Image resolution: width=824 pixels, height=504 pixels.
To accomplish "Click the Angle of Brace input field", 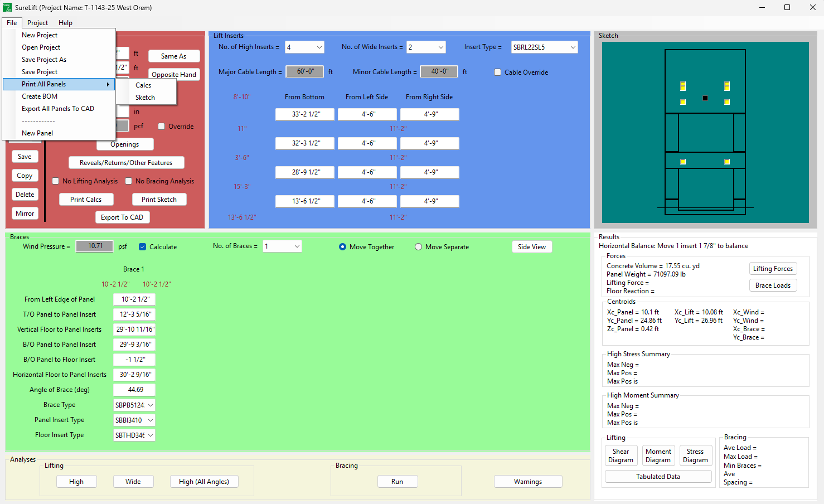I will (x=134, y=390).
